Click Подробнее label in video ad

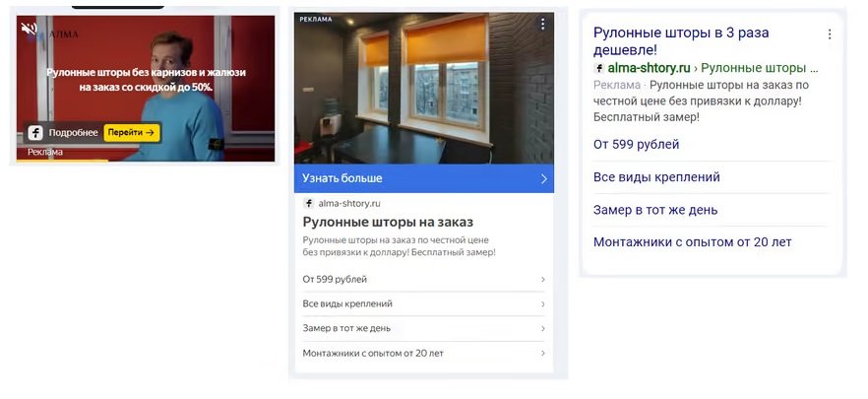[73, 133]
